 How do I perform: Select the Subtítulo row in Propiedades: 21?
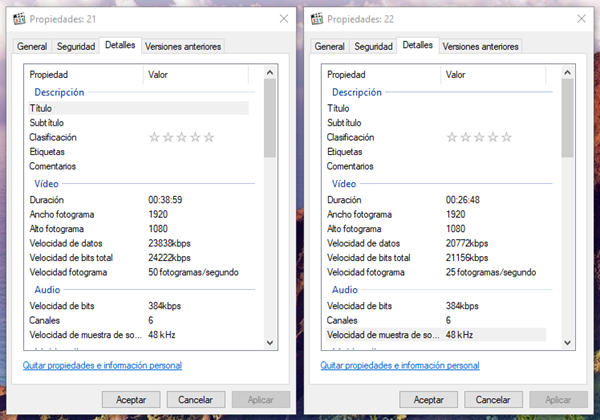point(138,123)
